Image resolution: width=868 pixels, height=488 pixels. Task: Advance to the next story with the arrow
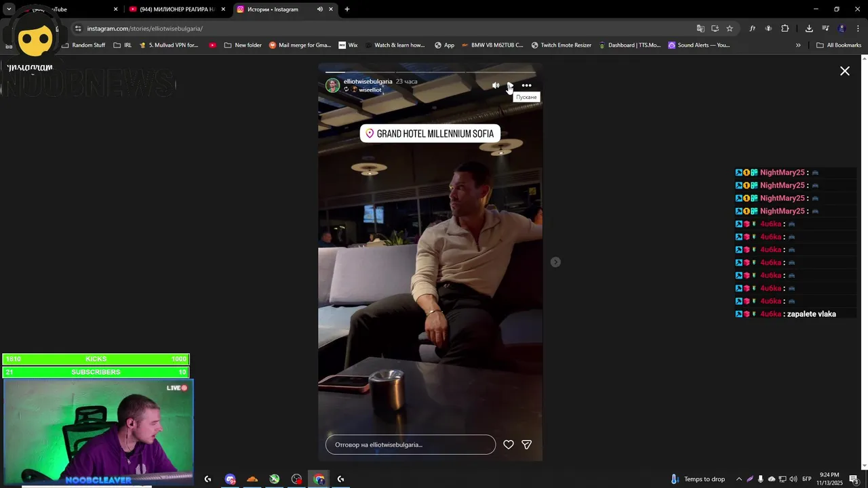tap(555, 262)
